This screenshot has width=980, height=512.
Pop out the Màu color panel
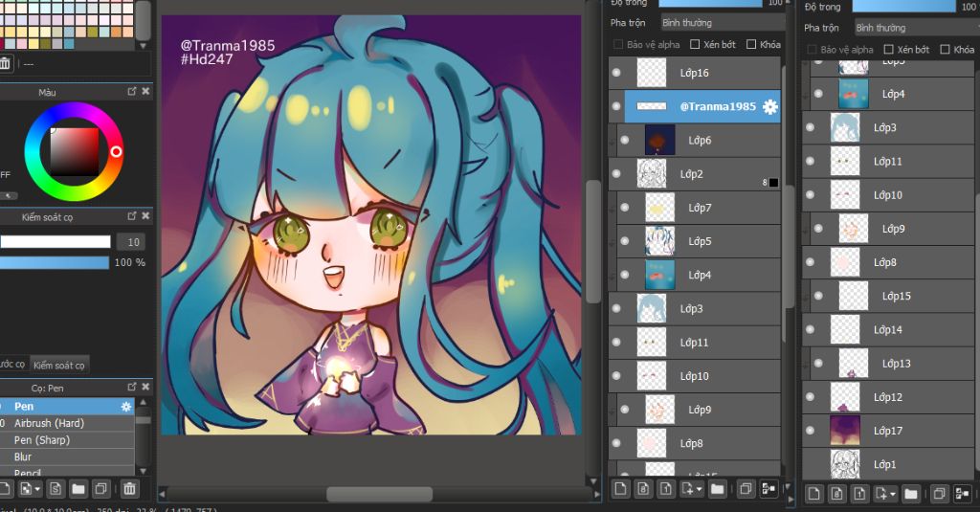tap(132, 91)
